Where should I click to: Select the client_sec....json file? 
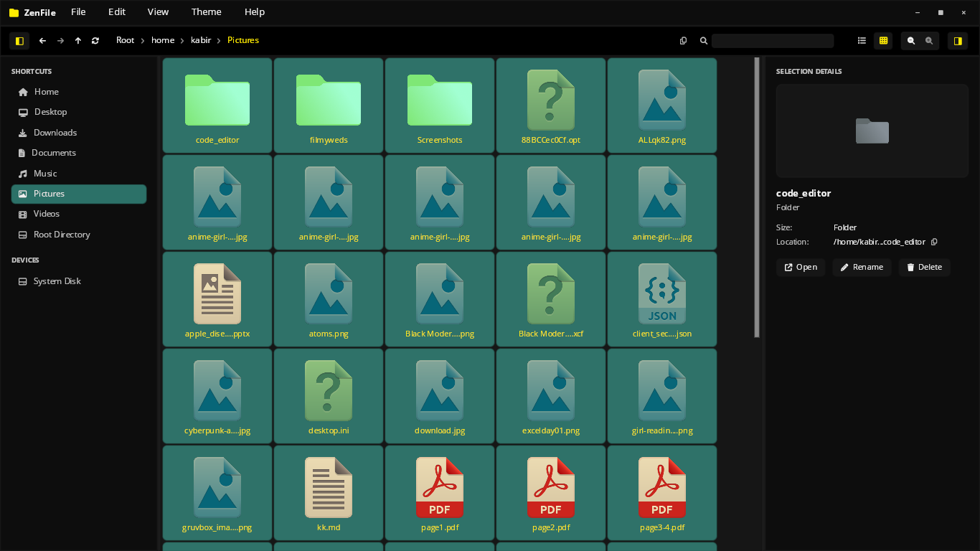[662, 299]
